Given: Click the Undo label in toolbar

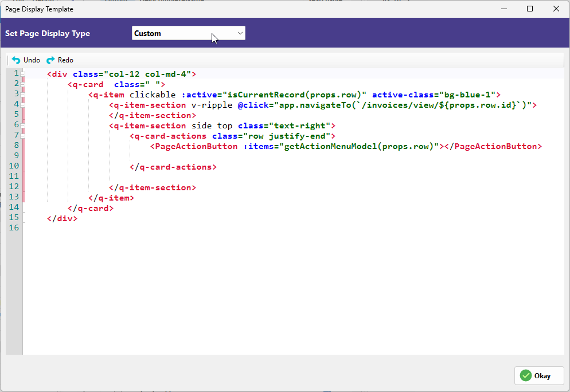Looking at the screenshot, I should pos(32,60).
